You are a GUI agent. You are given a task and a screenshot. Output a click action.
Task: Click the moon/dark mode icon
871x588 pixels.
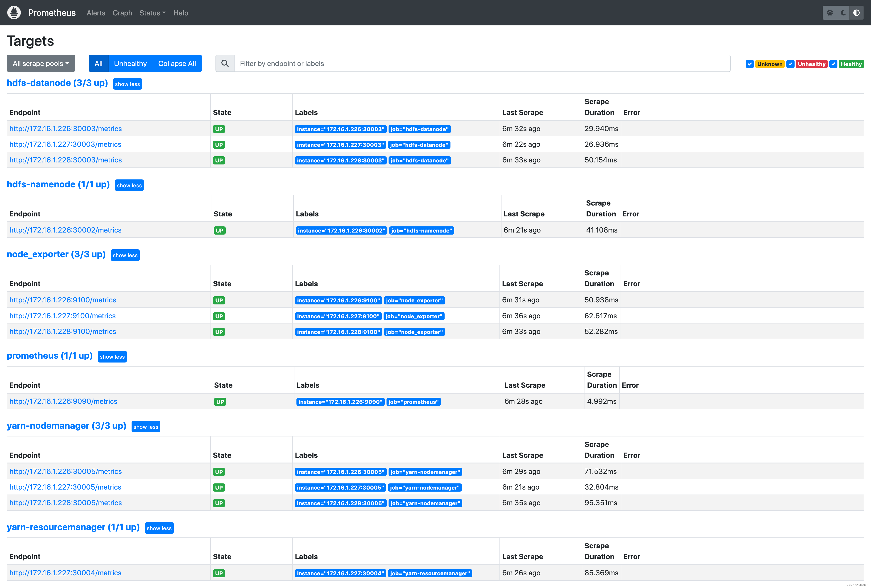tap(845, 12)
